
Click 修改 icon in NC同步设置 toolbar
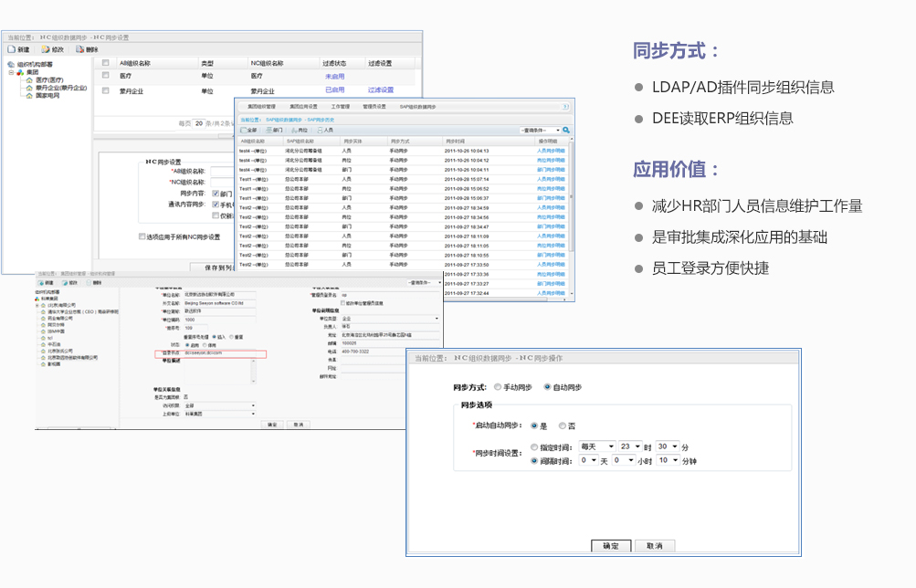pos(46,49)
